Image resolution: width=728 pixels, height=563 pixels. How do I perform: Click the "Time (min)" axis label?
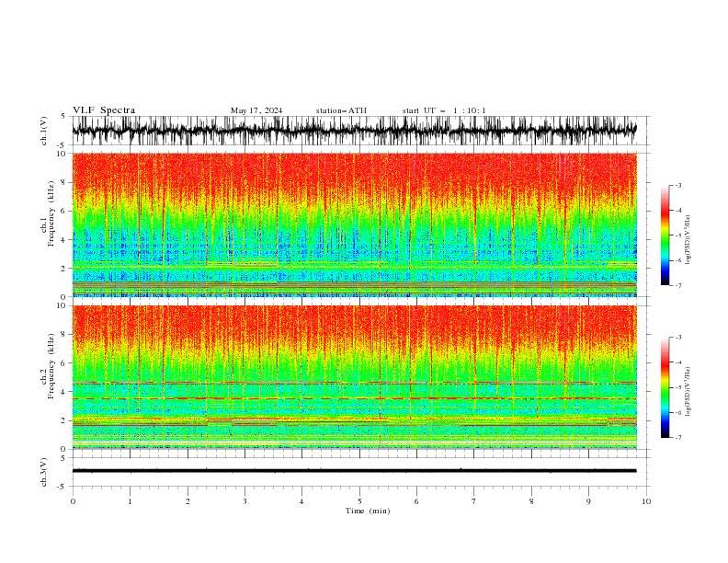[x=368, y=511]
